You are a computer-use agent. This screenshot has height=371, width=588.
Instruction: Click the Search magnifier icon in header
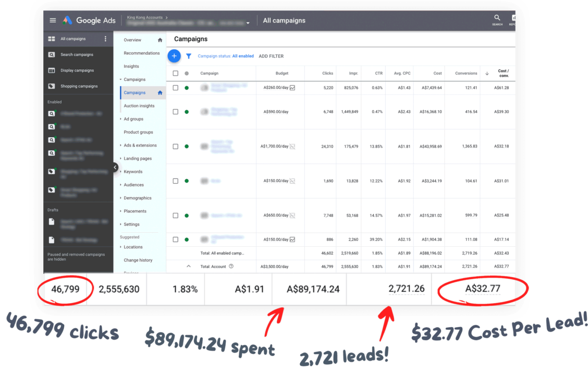(497, 18)
